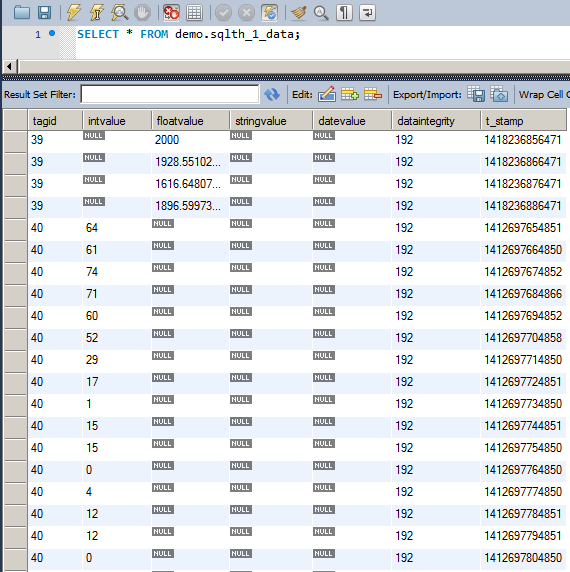The width and height of the screenshot is (570, 572).
Task: Execute statement under cursor lightning icon
Action: pos(97,13)
